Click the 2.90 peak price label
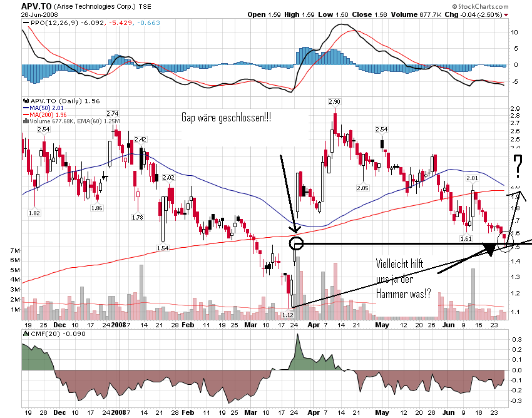This screenshot has width=532, height=418. pos(335,102)
